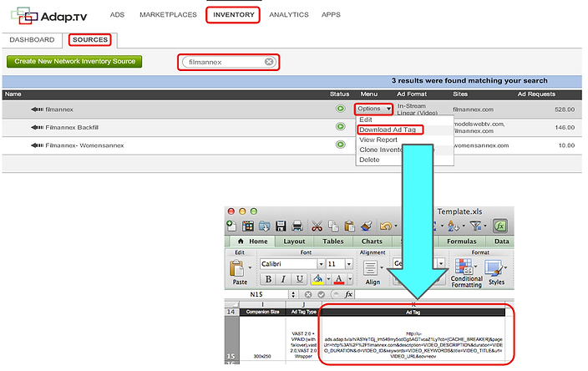Open the Align options button

click(x=372, y=272)
